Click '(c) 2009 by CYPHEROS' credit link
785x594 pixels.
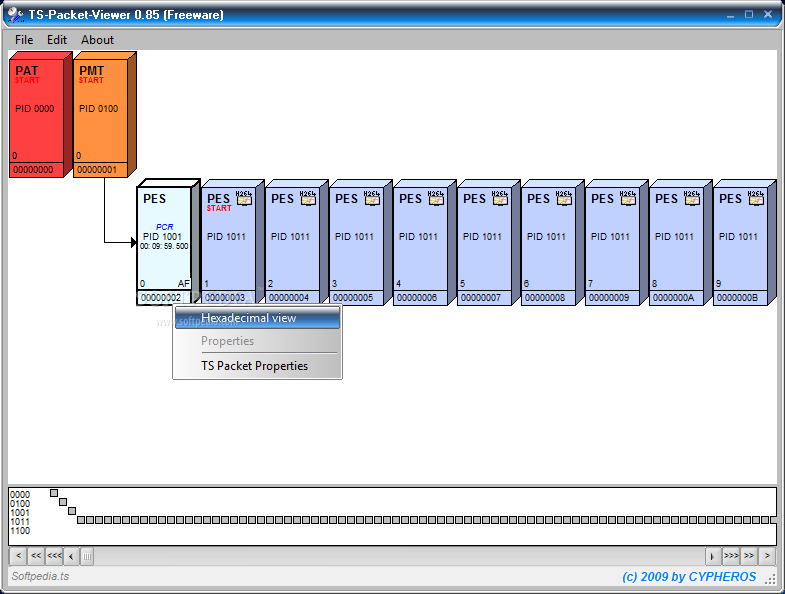tap(689, 576)
